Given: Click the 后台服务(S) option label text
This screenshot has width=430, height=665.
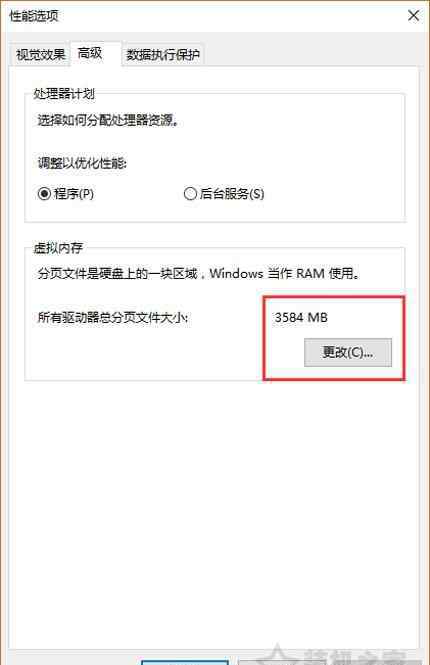Looking at the screenshot, I should click(232, 194).
